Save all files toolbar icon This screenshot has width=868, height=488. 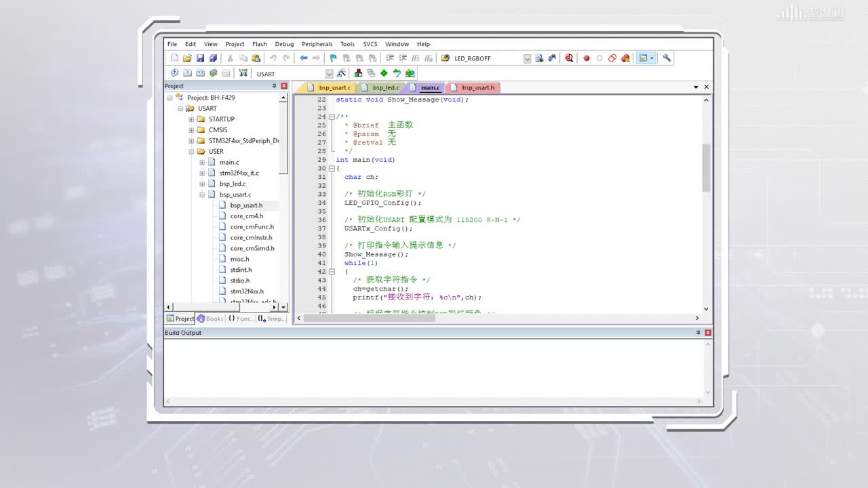(213, 58)
